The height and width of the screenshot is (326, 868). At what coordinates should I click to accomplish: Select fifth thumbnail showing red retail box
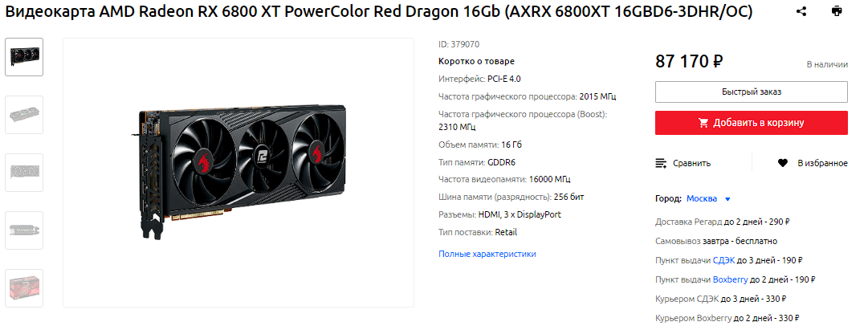pyautogui.click(x=24, y=287)
